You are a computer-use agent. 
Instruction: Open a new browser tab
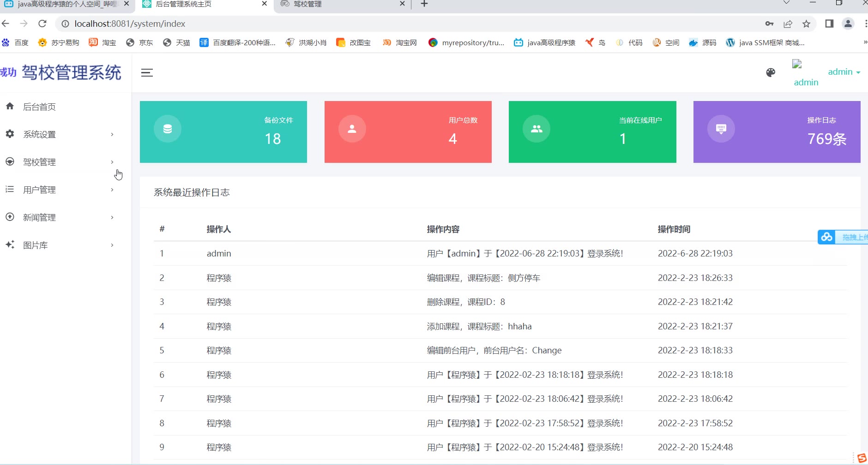424,4
